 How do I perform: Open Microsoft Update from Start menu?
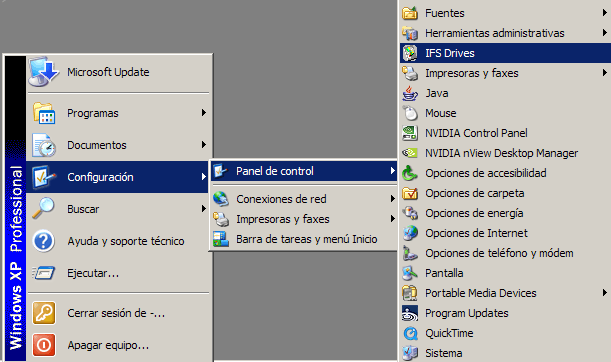[118, 72]
